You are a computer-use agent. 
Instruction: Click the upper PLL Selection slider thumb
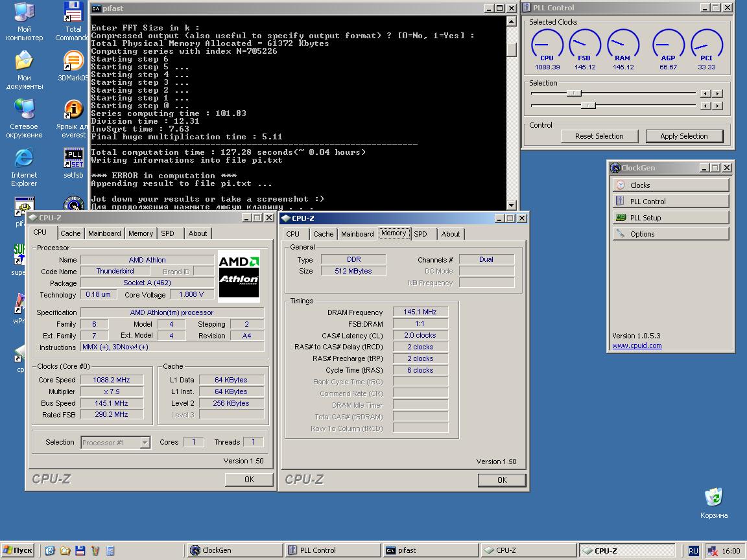[x=574, y=93]
